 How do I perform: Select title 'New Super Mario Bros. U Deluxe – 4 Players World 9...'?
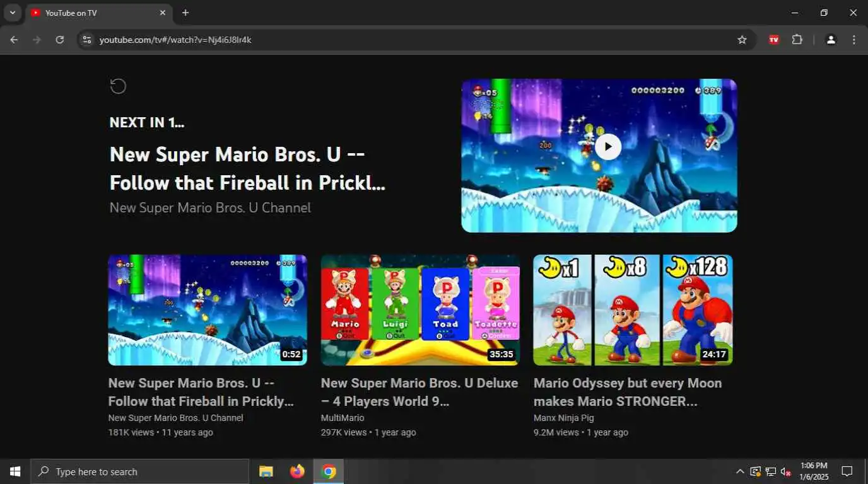(x=419, y=392)
